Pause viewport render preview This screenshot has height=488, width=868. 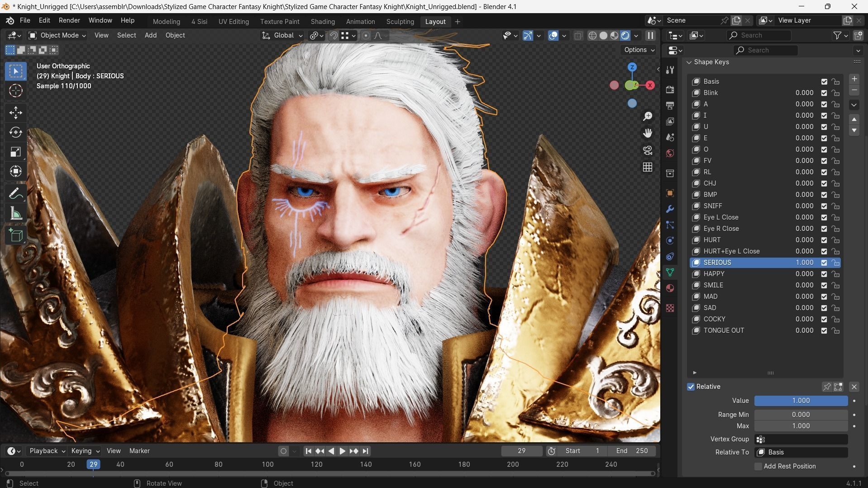coord(650,35)
